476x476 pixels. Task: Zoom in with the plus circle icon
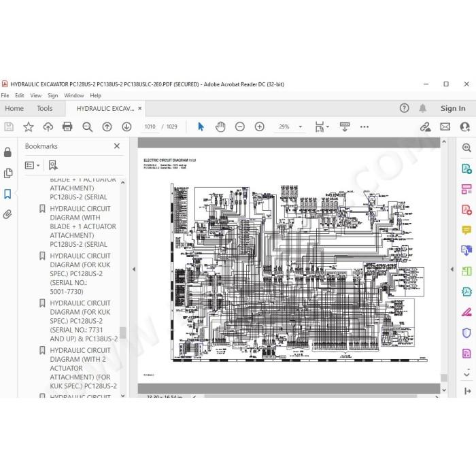point(259,126)
